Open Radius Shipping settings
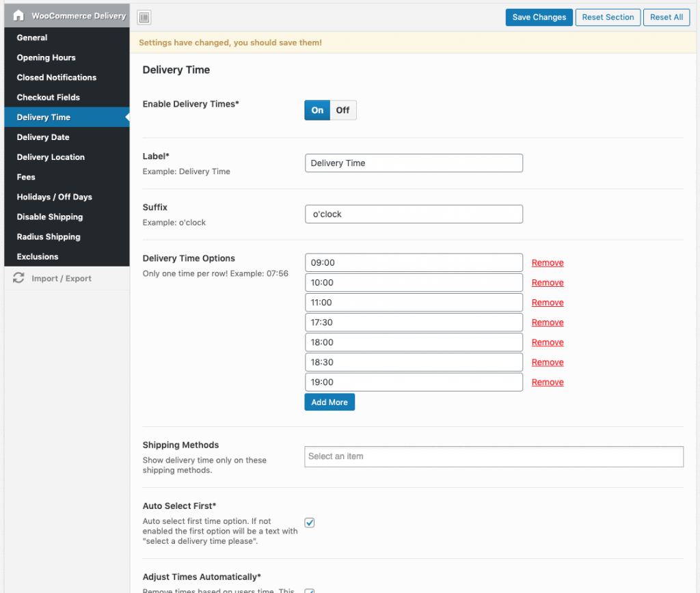Image resolution: width=700 pixels, height=593 pixels. click(x=49, y=236)
